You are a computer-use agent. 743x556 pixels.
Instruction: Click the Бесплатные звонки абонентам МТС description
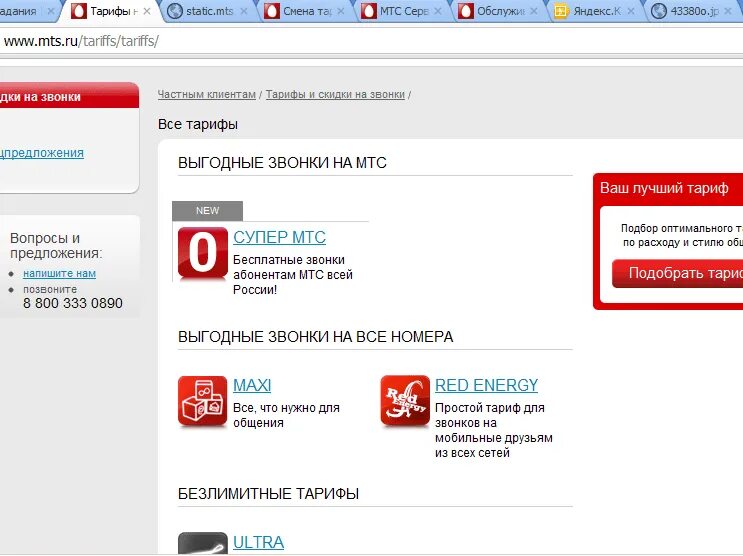click(293, 275)
